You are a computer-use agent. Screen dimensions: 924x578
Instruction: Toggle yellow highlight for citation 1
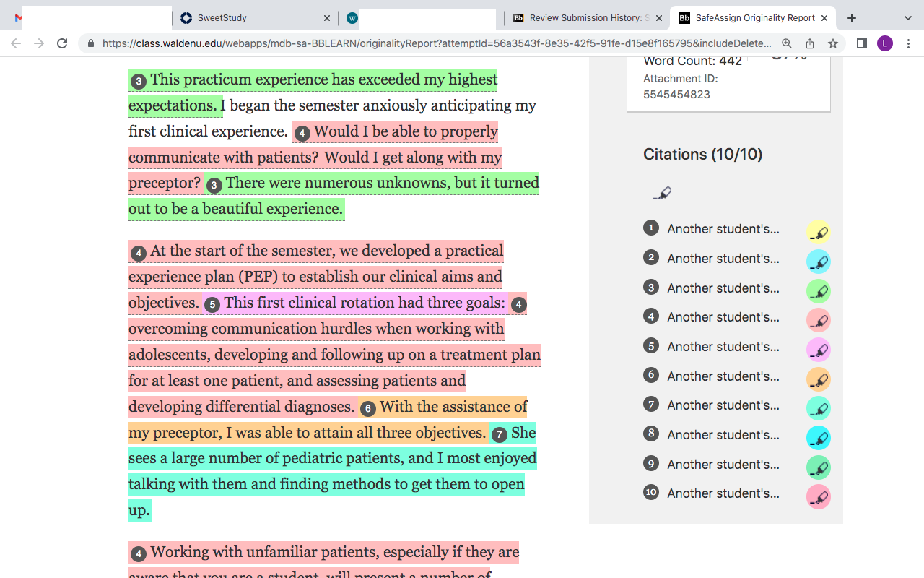click(819, 232)
